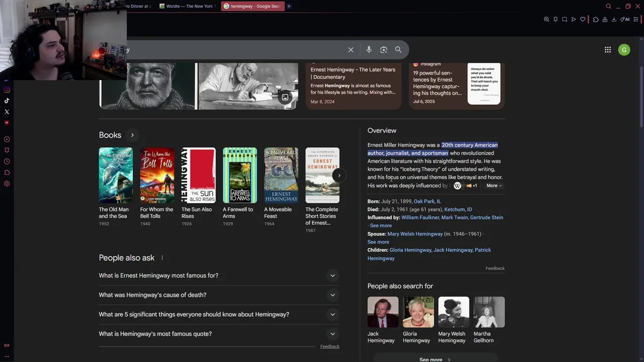Click Feedback below the knowledge panel
The width and height of the screenshot is (644, 362).
pos(495,268)
